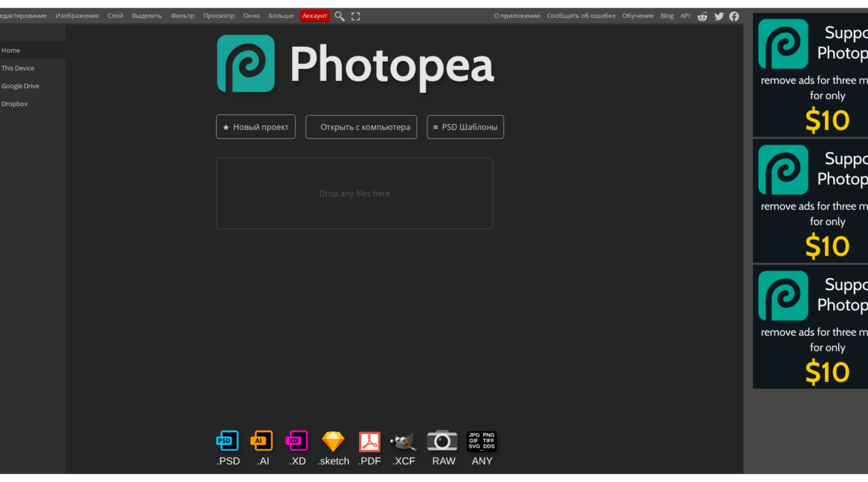868x482 pixels.
Task: Open Photopea's Reddit page icon
Action: [702, 16]
